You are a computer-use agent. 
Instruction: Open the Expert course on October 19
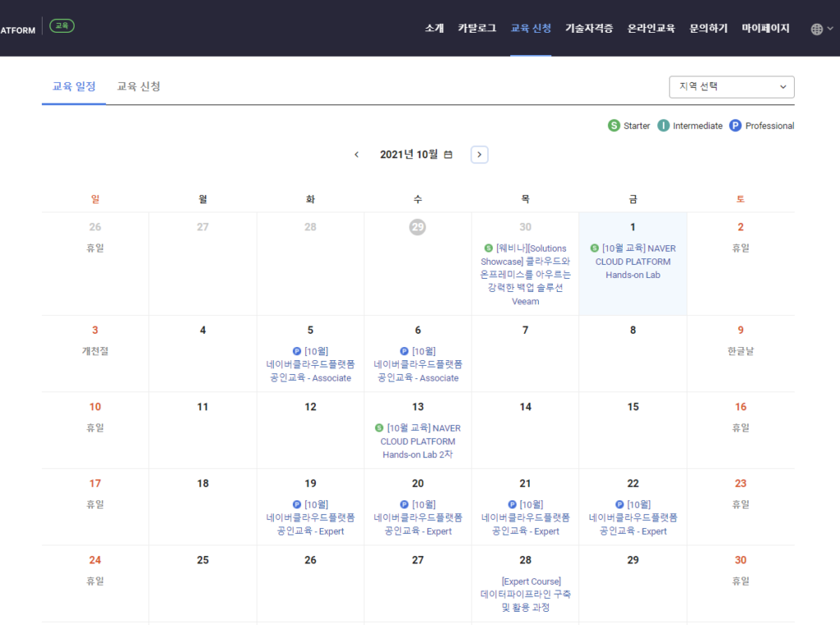310,518
